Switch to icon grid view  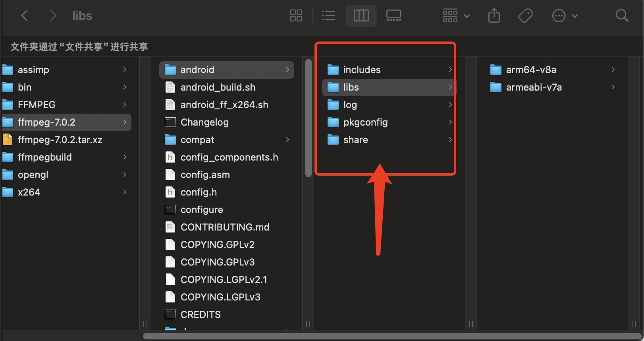[296, 16]
